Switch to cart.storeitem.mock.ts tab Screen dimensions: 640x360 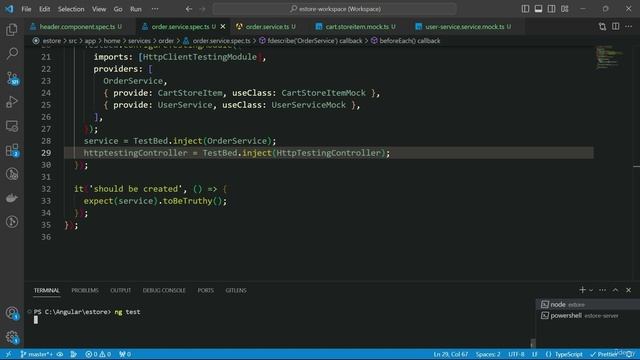point(356,27)
